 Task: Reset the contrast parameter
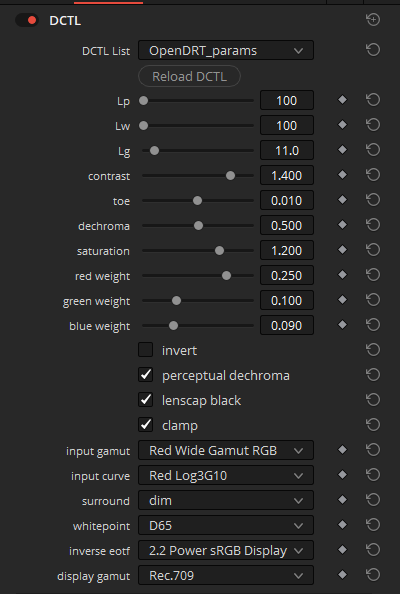point(373,175)
